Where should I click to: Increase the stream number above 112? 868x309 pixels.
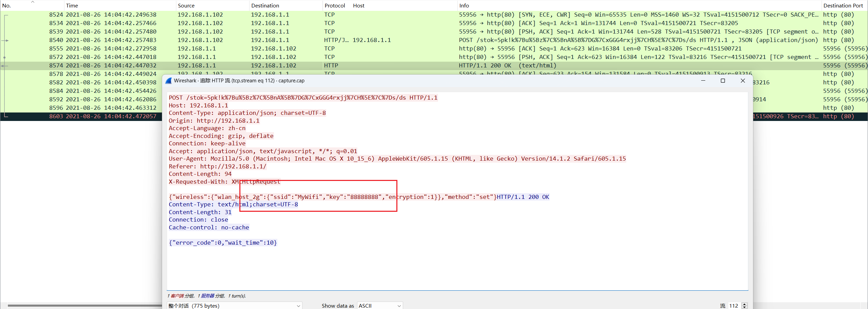(745, 304)
